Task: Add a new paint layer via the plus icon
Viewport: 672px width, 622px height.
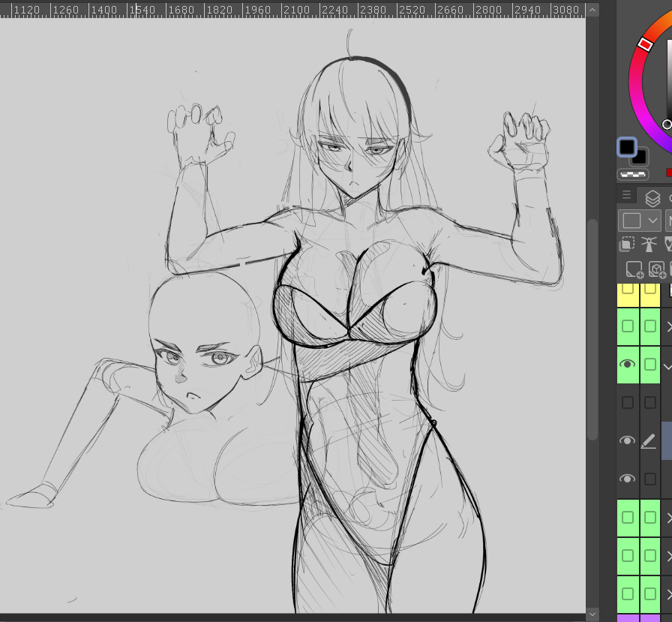Action: pyautogui.click(x=634, y=269)
